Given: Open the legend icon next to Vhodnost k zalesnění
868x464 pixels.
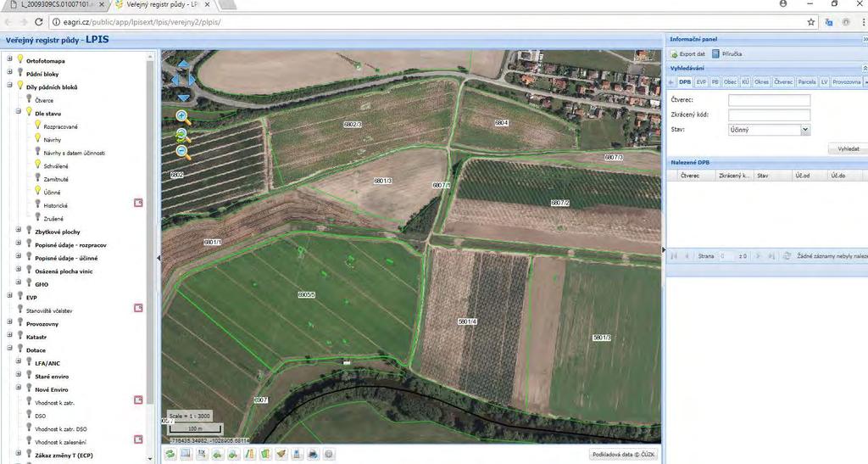Looking at the screenshot, I should tap(138, 439).
